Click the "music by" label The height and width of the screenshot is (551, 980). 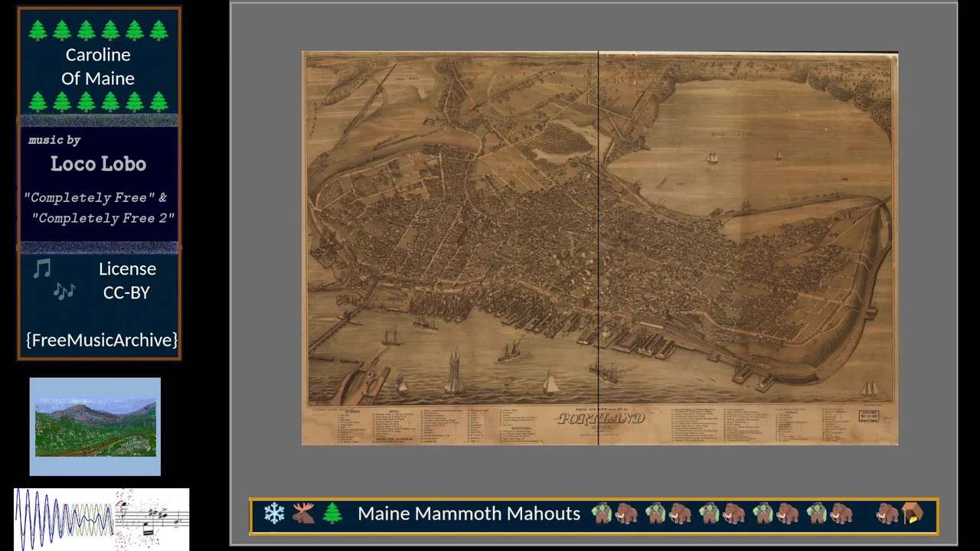pos(54,140)
